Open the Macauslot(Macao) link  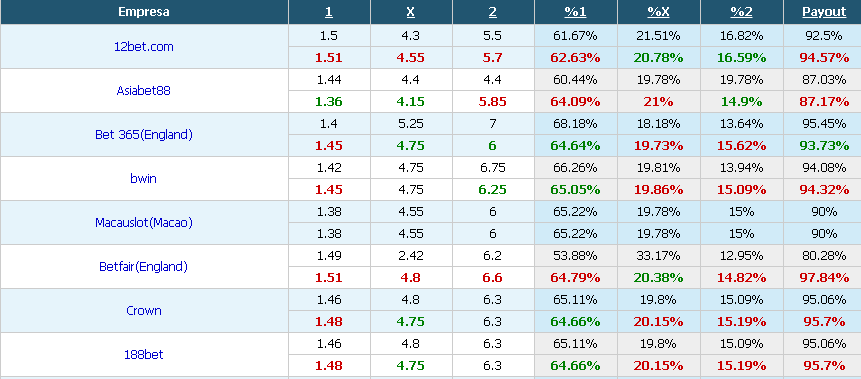coord(143,222)
